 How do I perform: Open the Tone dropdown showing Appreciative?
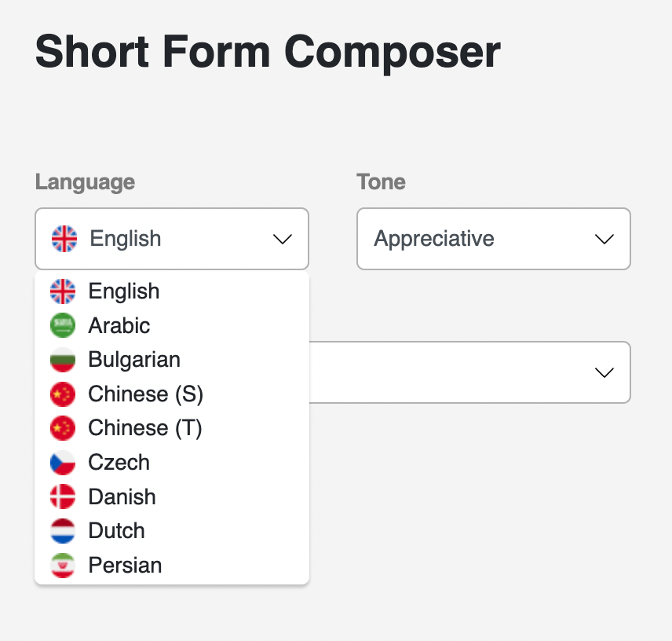pos(493,239)
